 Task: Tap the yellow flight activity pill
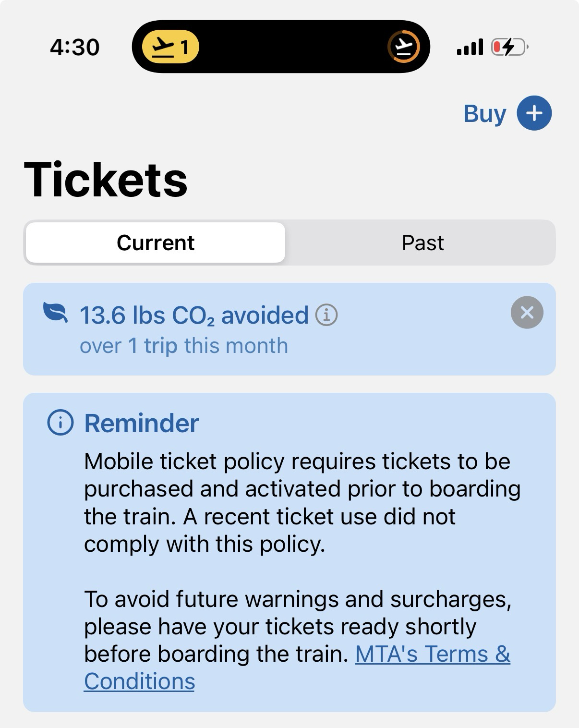pos(170,47)
